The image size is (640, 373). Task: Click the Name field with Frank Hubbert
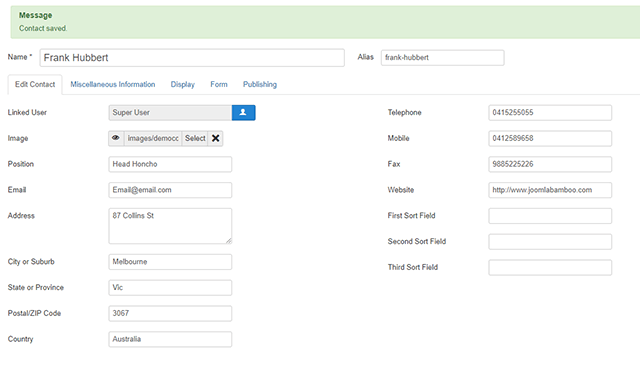tap(192, 58)
